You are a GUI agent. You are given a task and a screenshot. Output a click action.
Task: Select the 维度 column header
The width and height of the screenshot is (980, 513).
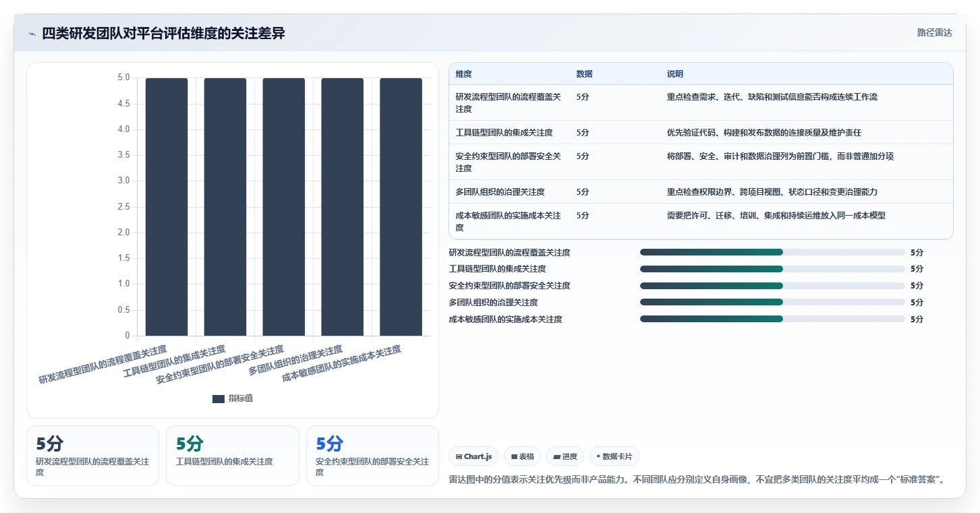[463, 74]
